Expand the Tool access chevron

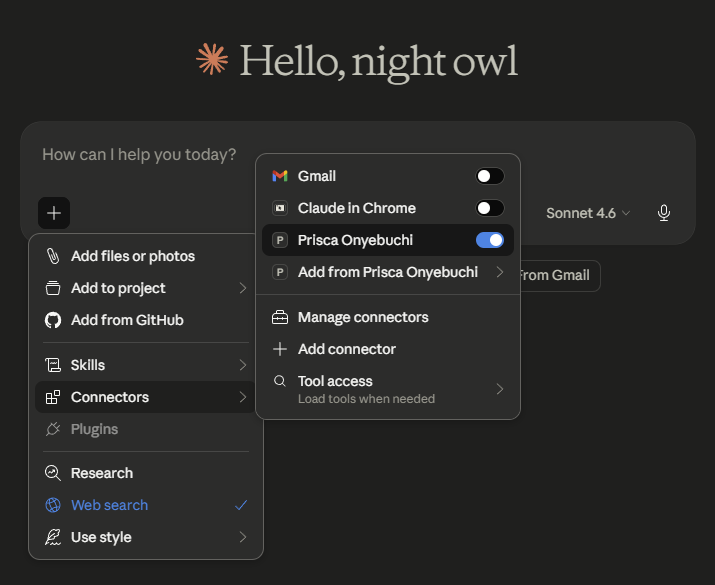click(x=500, y=389)
